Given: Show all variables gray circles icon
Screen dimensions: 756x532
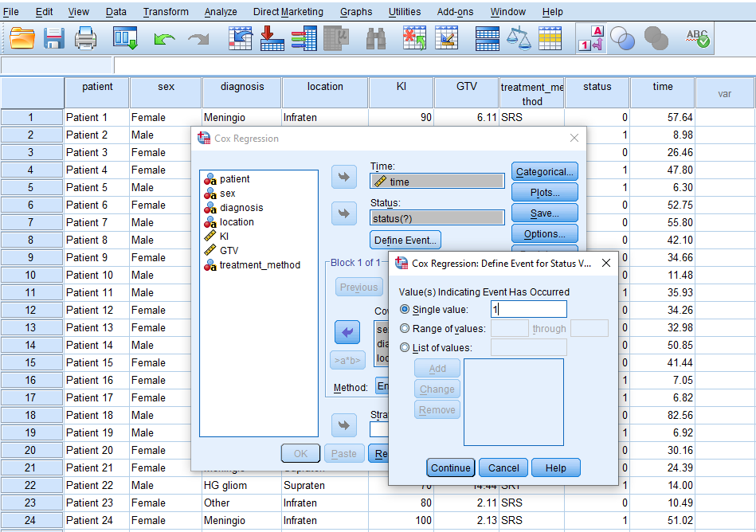Looking at the screenshot, I should point(656,38).
